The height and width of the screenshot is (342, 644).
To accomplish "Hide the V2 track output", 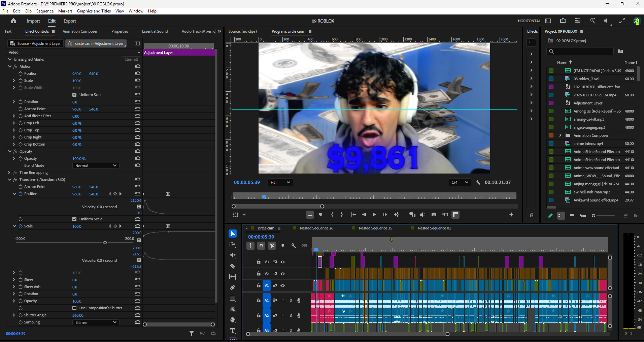I will (x=283, y=274).
